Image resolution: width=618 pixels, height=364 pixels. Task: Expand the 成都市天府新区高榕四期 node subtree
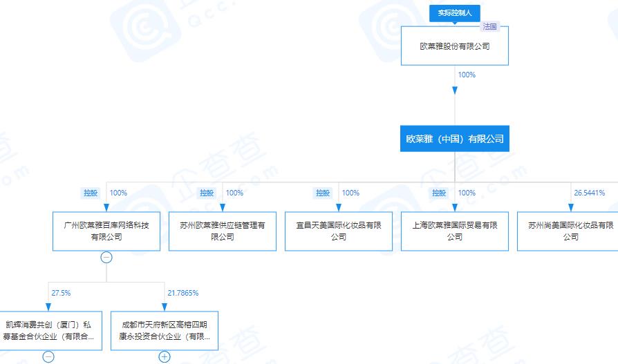pos(165,357)
